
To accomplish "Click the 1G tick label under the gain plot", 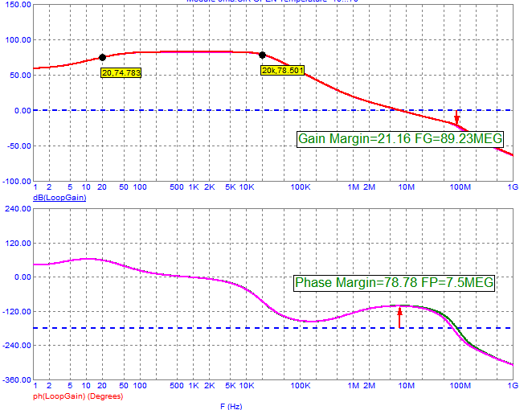I will [x=513, y=187].
